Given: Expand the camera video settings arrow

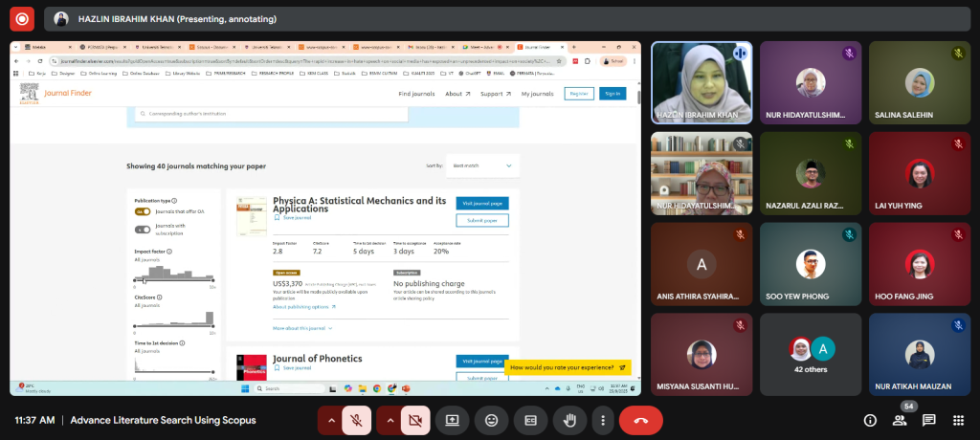Looking at the screenshot, I should pos(388,420).
